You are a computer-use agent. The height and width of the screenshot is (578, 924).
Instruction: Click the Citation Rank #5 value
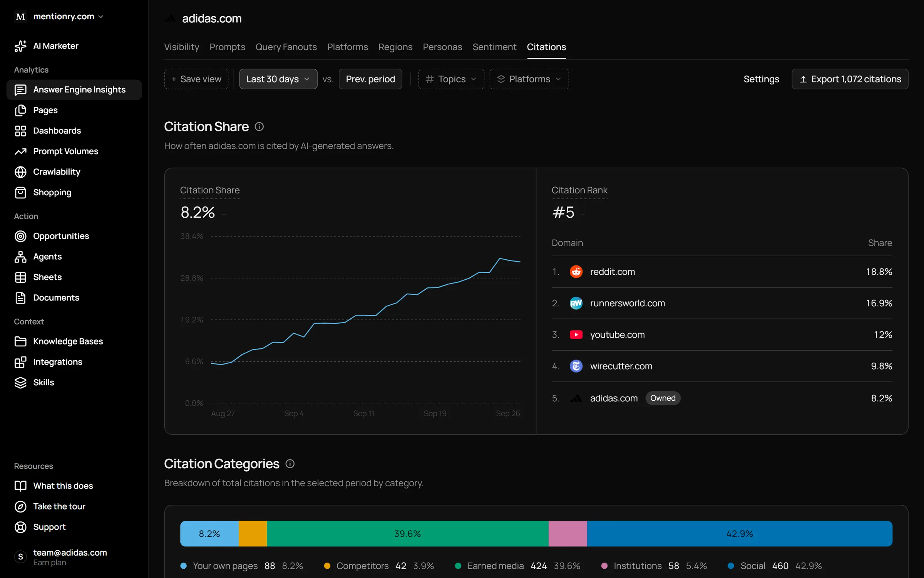[563, 212]
